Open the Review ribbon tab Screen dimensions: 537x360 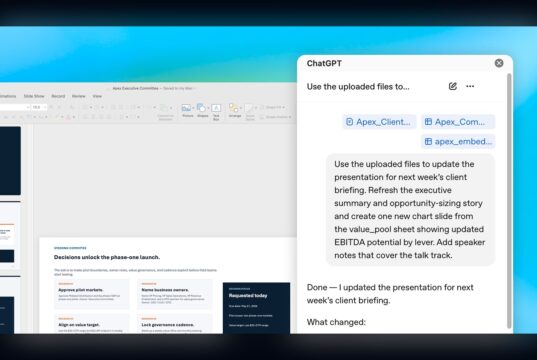click(x=78, y=96)
